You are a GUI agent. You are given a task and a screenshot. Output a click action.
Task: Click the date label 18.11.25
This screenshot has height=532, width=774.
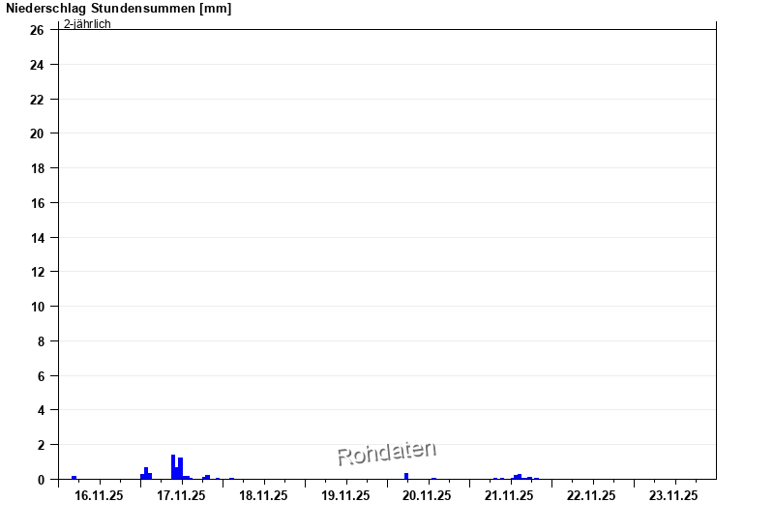(x=263, y=495)
